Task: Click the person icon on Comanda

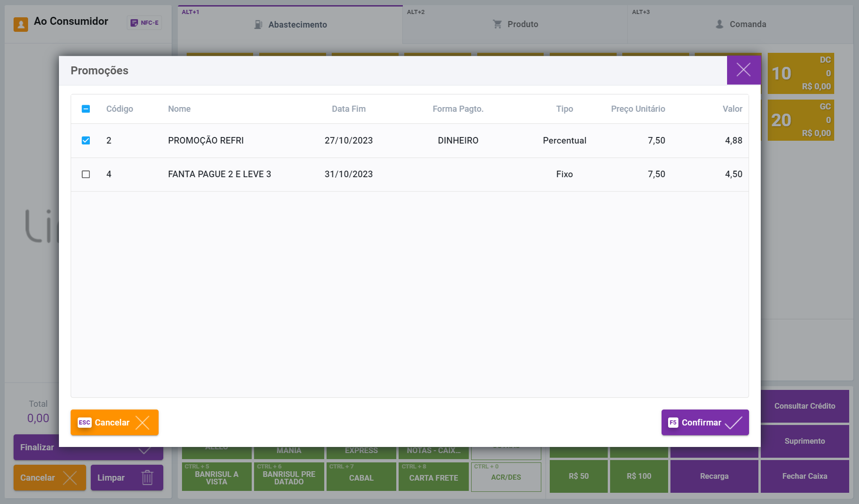Action: 720,24
